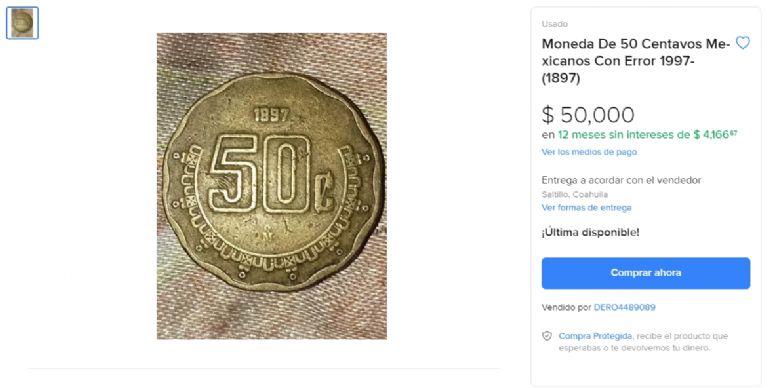Click the Comprar ahora button
This screenshot has height=388, width=768.
[x=646, y=273]
